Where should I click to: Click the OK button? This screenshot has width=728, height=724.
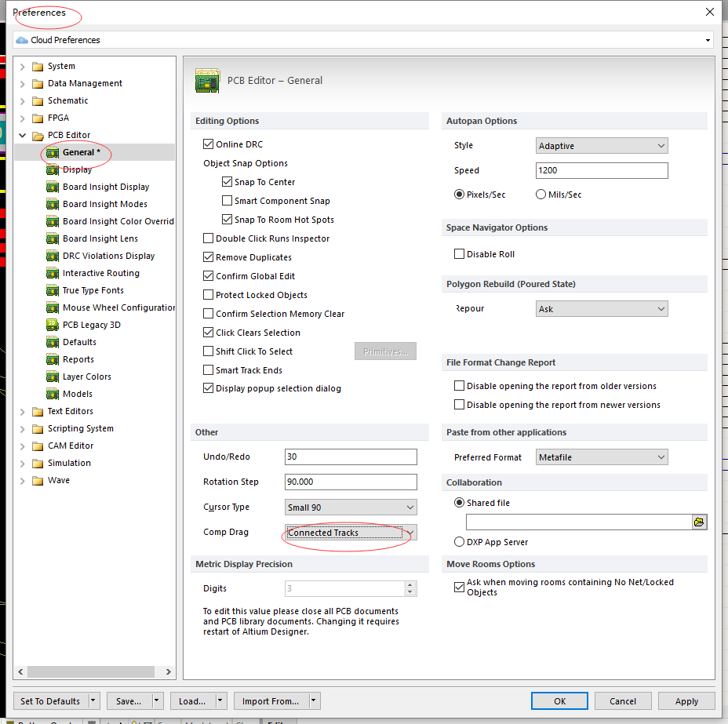(x=559, y=700)
